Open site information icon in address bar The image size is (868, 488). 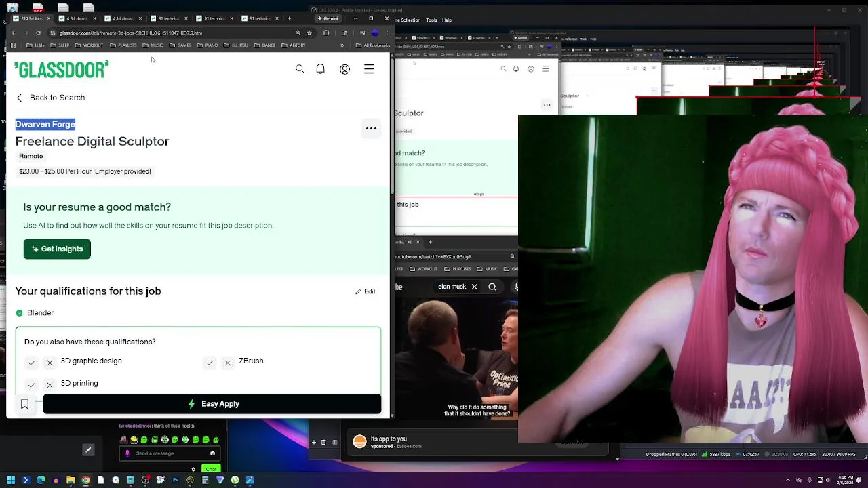tap(53, 33)
